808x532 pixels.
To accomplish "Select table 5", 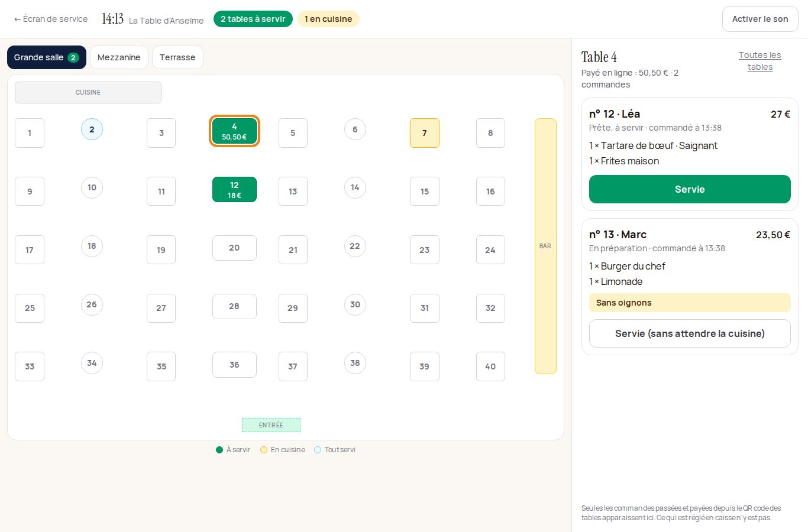I will tap(293, 133).
